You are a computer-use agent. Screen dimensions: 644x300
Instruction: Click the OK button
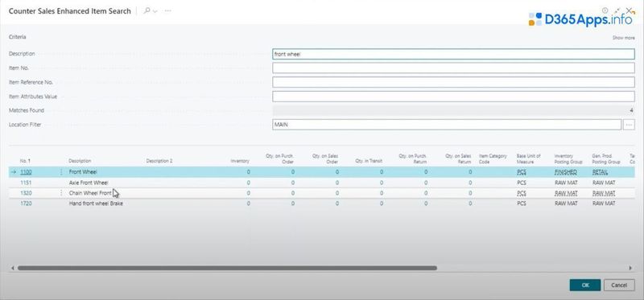585,286
